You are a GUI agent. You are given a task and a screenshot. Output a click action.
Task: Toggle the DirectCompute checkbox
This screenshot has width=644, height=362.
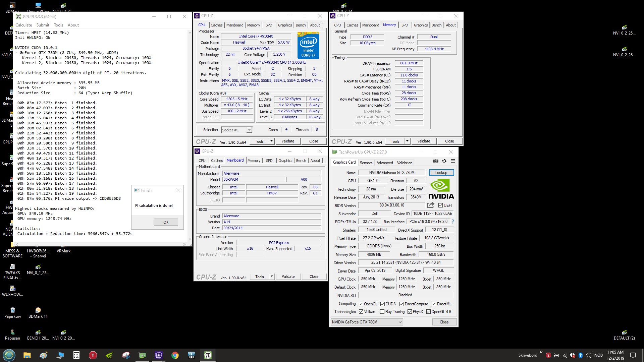(x=401, y=304)
